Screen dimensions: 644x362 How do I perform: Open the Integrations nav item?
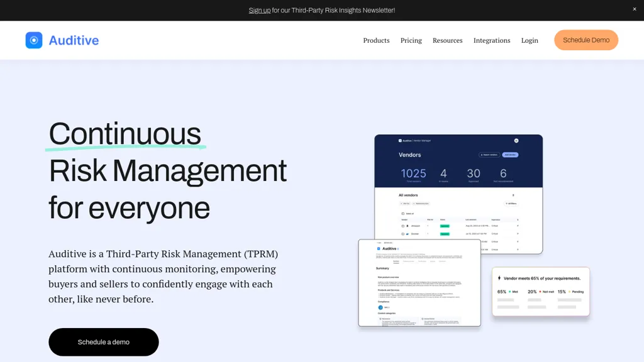[x=492, y=40]
